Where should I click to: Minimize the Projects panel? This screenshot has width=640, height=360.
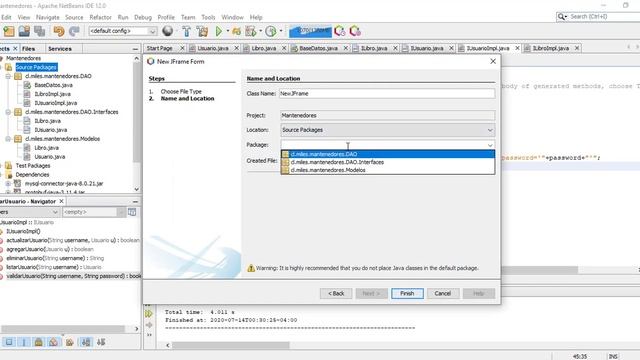point(136,49)
